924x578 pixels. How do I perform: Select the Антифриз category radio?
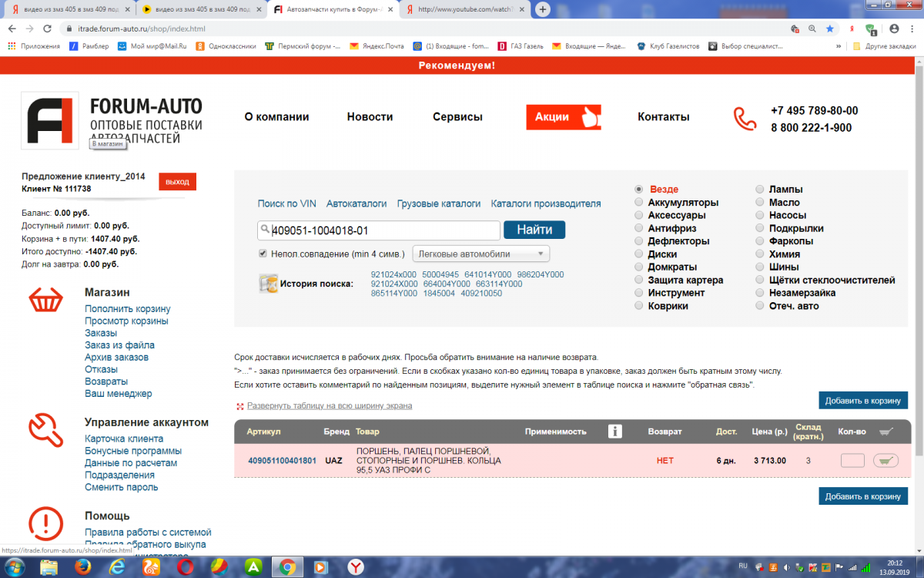tap(639, 228)
